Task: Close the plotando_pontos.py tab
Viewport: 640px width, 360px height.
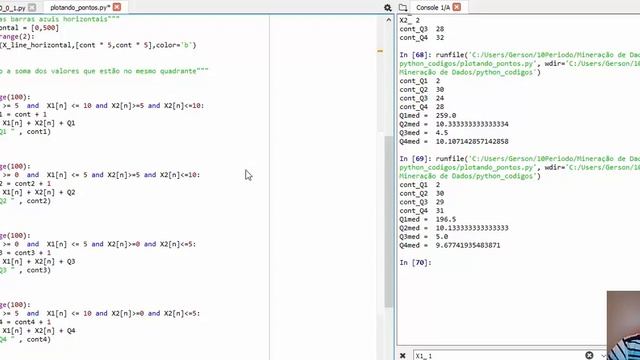Action: click(x=117, y=7)
